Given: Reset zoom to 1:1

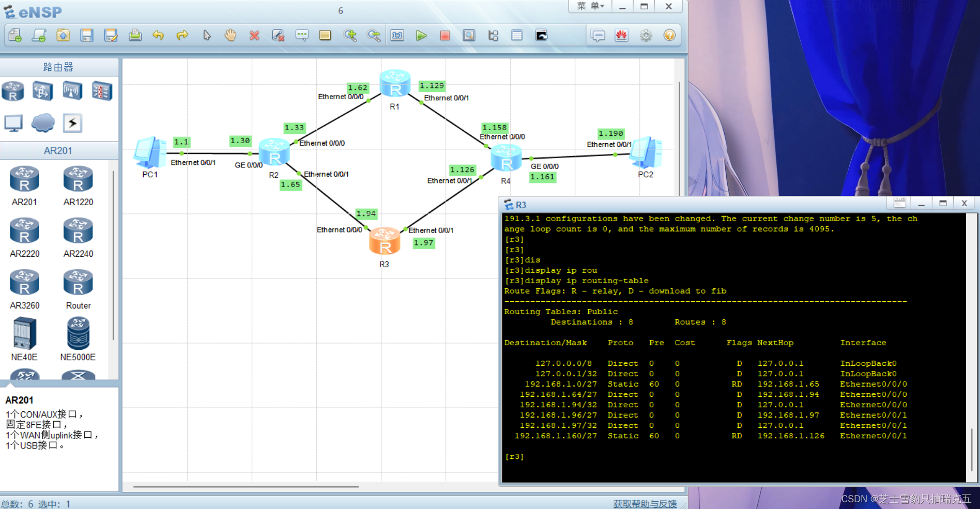Looking at the screenshot, I should pyautogui.click(x=397, y=35).
